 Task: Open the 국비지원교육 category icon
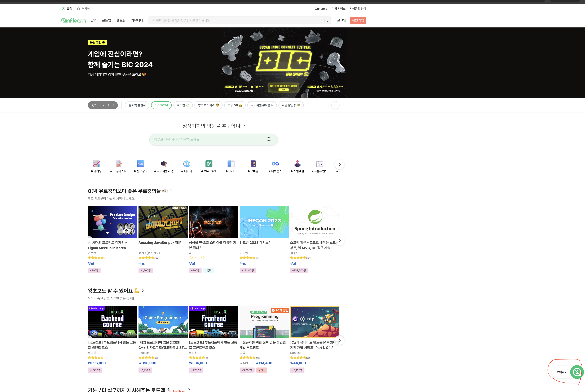coord(164,164)
